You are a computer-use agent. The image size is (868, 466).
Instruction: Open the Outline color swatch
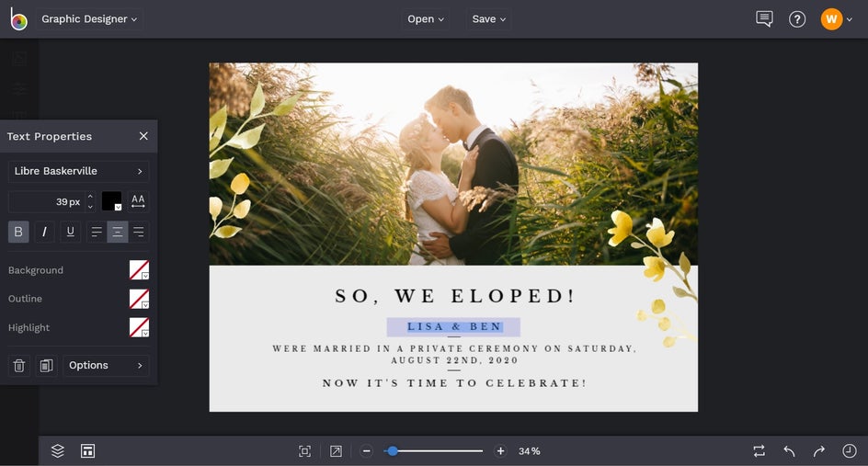tap(139, 299)
